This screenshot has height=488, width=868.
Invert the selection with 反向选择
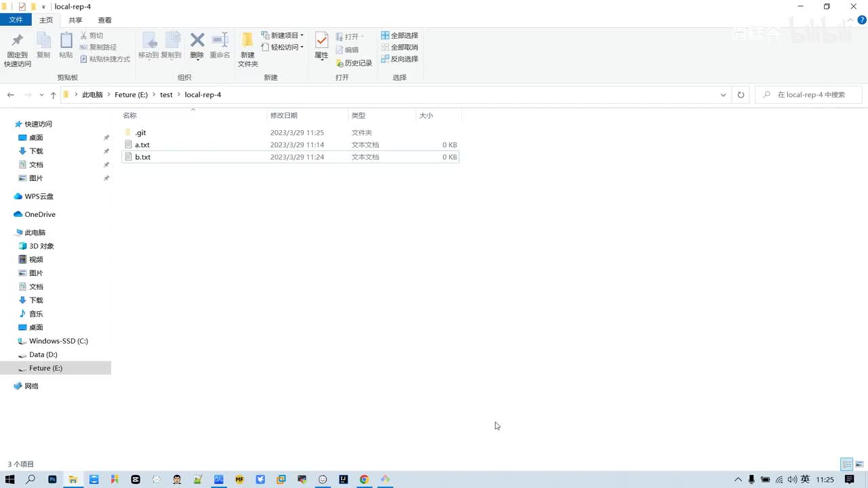[399, 59]
